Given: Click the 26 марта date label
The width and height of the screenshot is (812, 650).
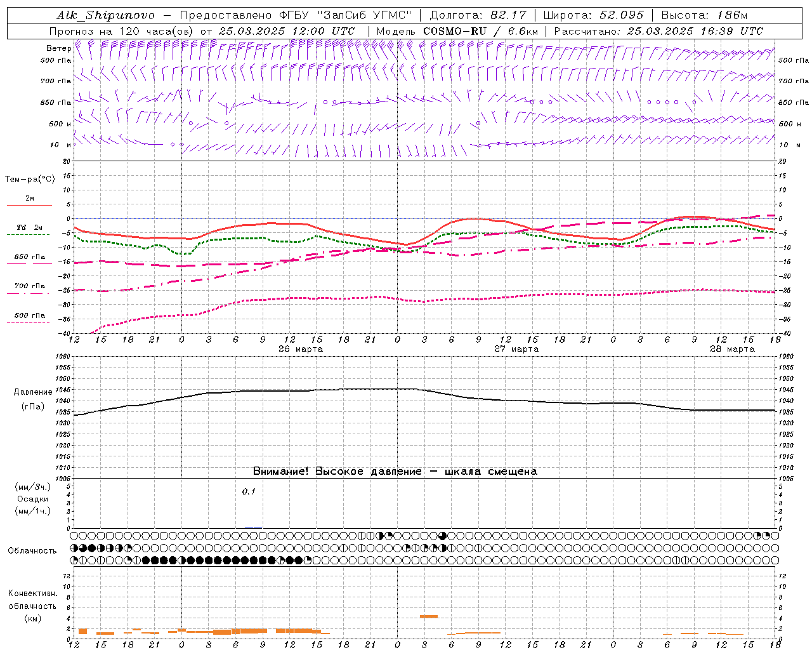Looking at the screenshot, I should 300,349.
